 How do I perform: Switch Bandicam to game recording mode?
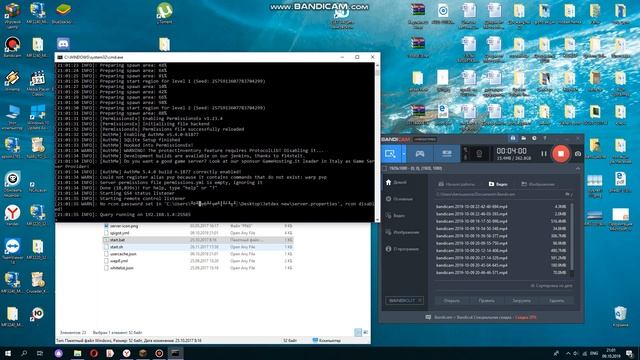click(x=420, y=154)
